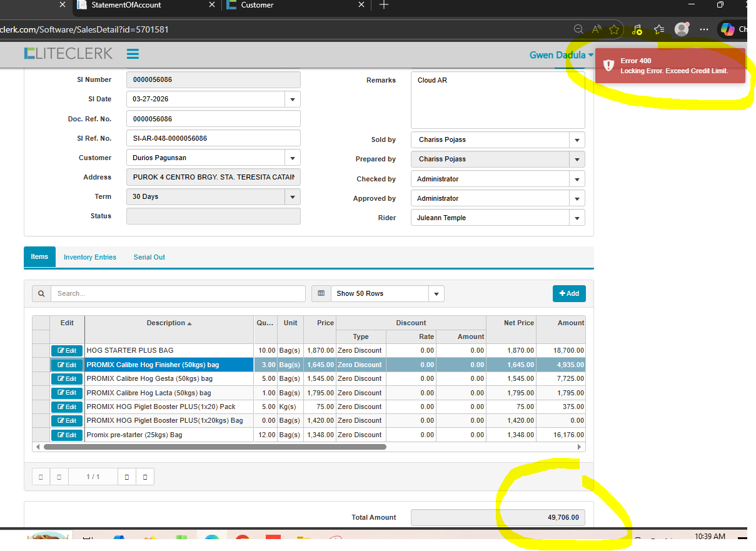Open the Gwen Dadula user menu
This screenshot has width=756, height=551.
(561, 55)
